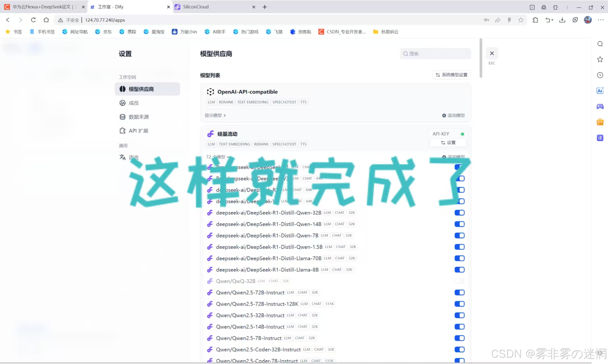This screenshot has width=608, height=364.
Task: Collapse the 72 个模型 list
Action: coord(218,157)
